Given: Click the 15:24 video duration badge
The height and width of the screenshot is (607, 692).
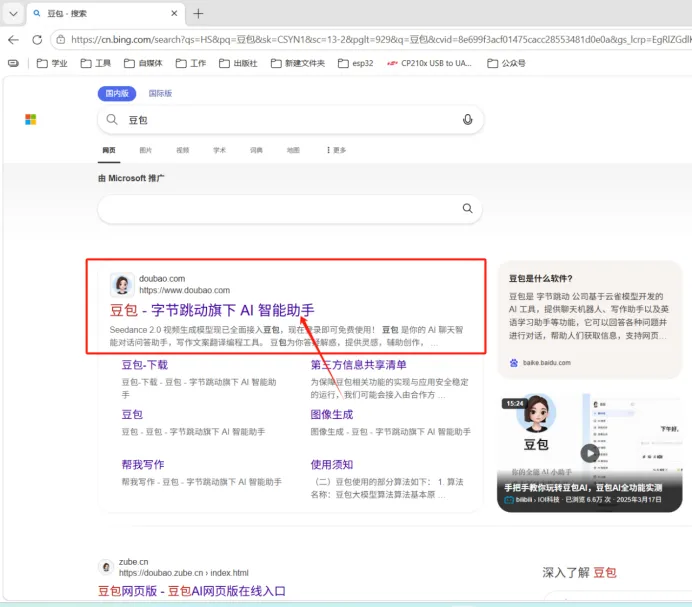Looking at the screenshot, I should [x=515, y=403].
